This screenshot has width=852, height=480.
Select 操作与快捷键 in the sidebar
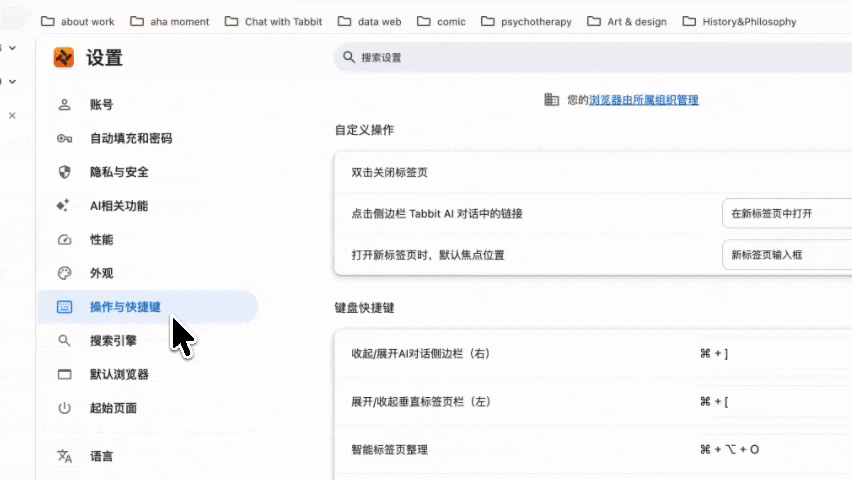148,307
